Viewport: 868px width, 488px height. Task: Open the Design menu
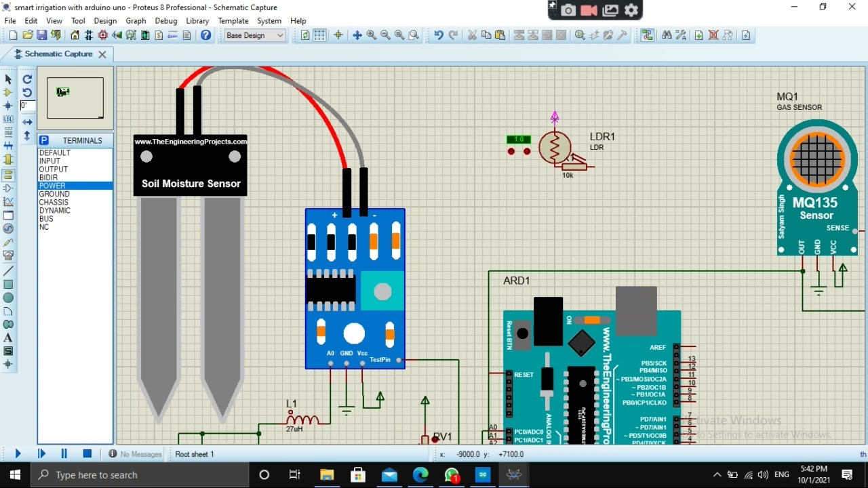[105, 21]
